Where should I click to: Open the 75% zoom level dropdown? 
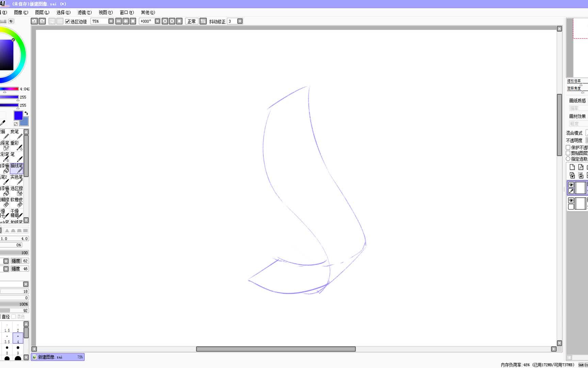111,21
